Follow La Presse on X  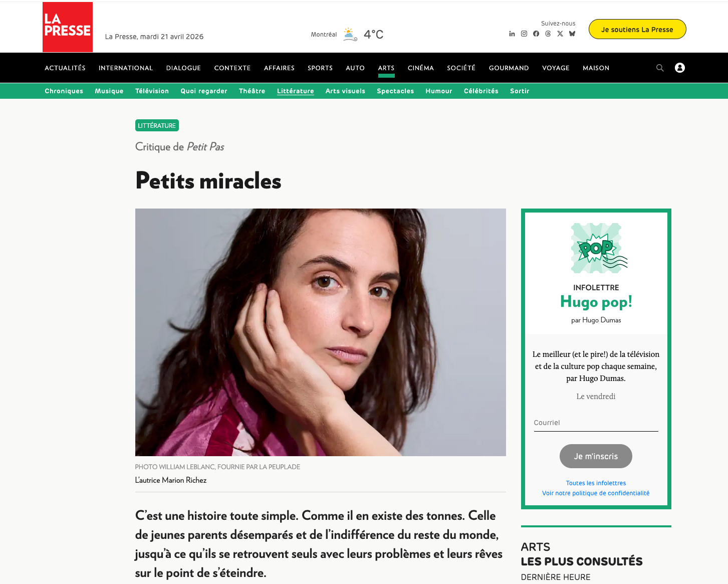560,34
